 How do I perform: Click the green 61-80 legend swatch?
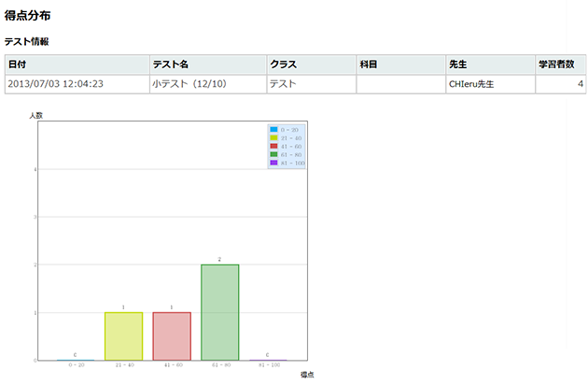point(273,154)
